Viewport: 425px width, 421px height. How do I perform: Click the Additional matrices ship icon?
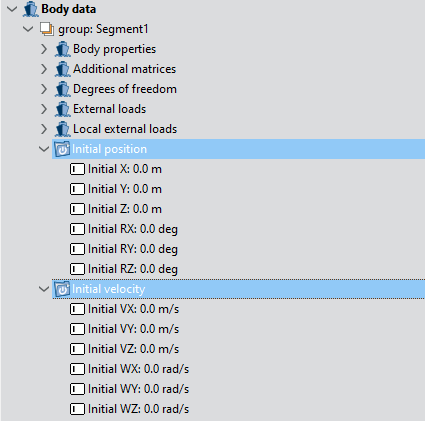(x=62, y=69)
